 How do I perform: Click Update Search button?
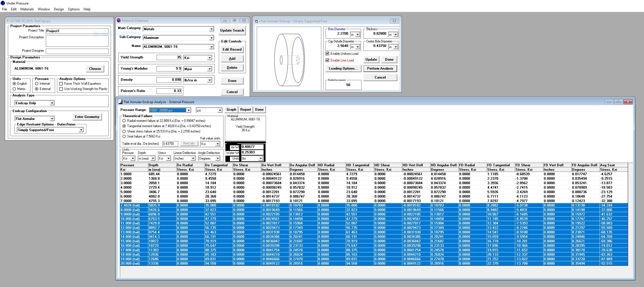[232, 30]
